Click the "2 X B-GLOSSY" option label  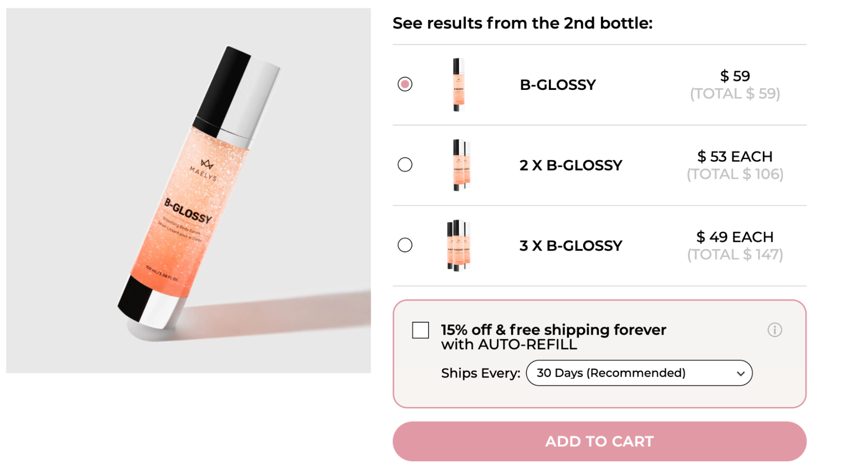pyautogui.click(x=571, y=165)
